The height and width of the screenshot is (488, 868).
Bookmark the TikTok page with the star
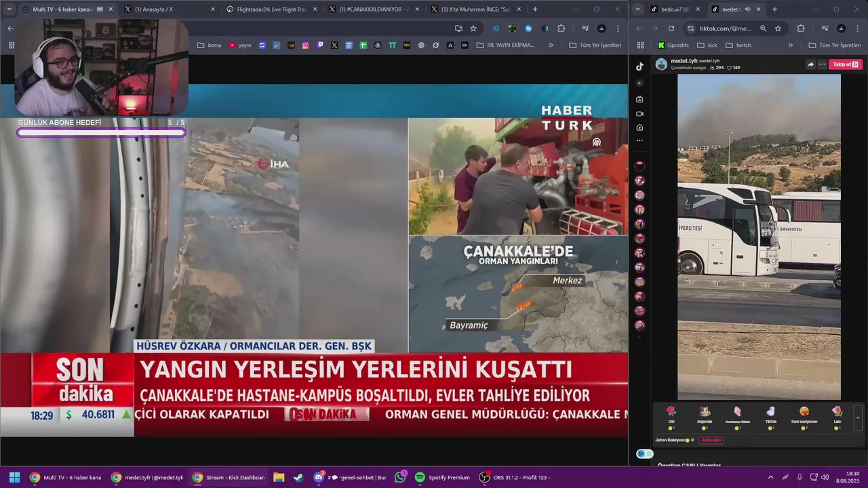778,28
